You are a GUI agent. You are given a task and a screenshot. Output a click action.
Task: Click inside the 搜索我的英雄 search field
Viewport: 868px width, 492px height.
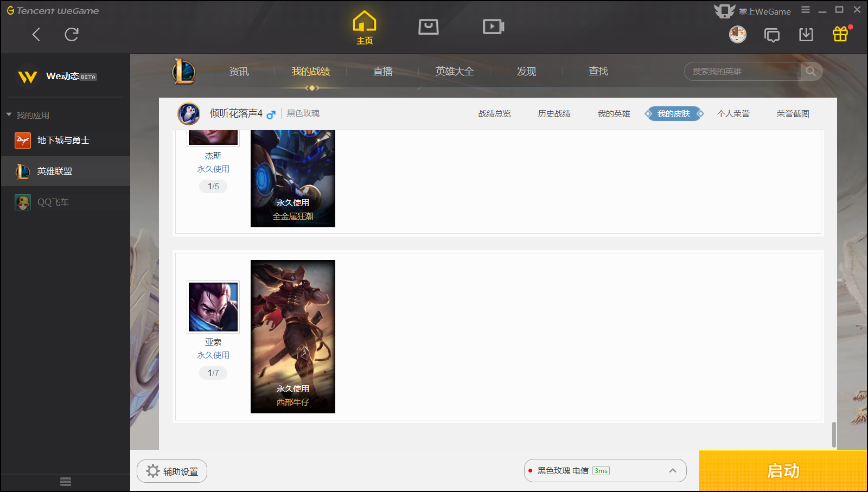coord(742,71)
